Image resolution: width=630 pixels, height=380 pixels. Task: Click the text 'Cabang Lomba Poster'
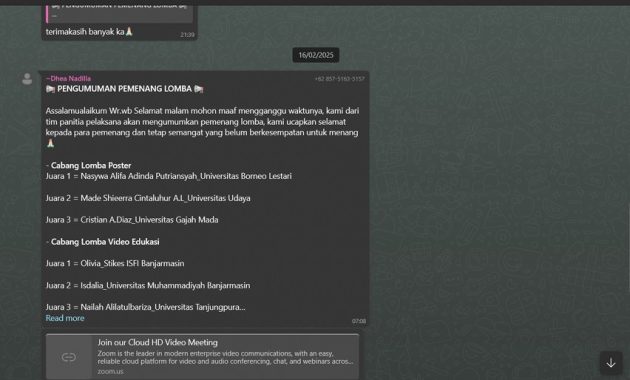91,165
